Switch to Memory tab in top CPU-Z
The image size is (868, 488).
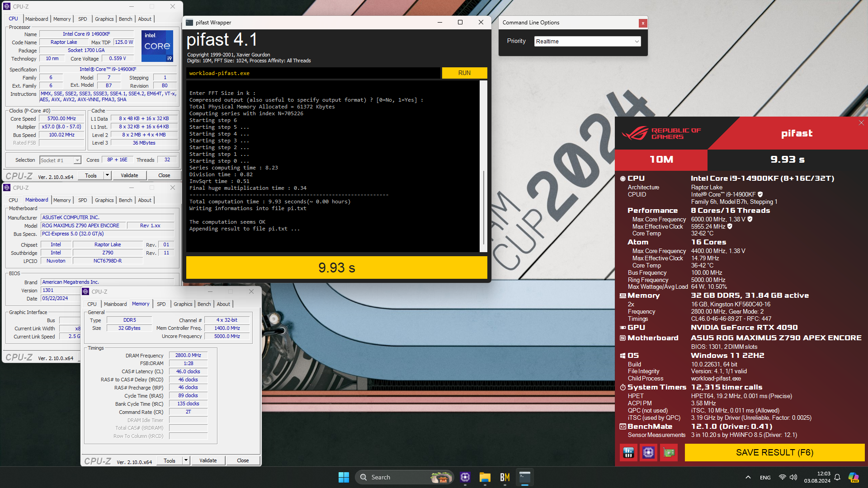62,19
